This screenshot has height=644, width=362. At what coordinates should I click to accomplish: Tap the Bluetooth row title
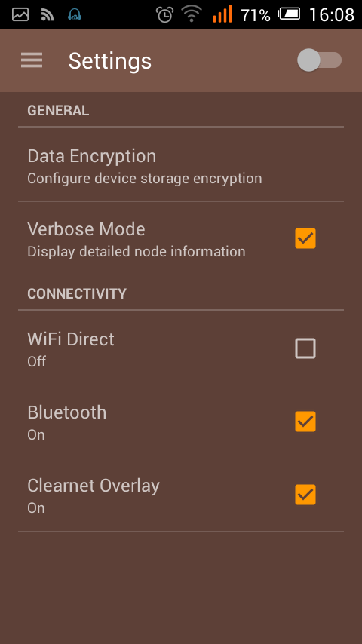pyautogui.click(x=67, y=412)
